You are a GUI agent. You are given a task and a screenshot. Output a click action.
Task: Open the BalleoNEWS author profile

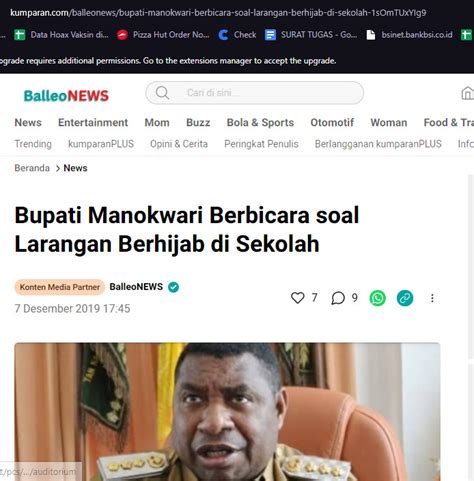pos(136,287)
